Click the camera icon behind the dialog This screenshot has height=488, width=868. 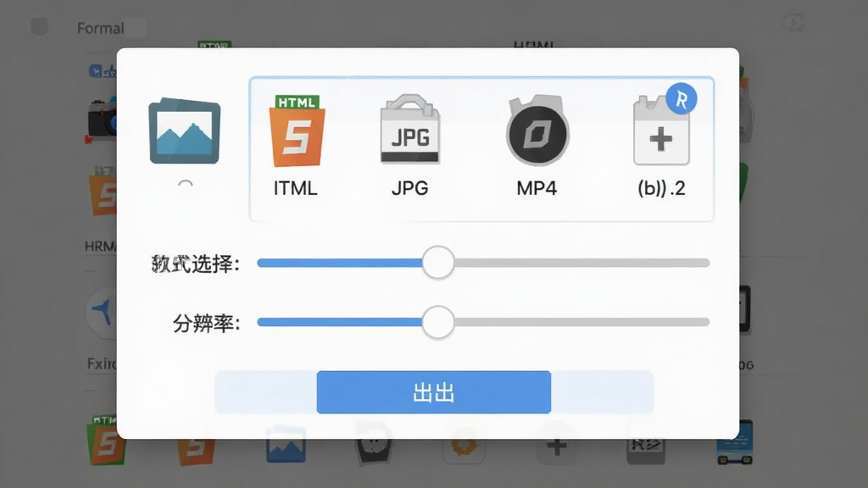click(x=102, y=120)
